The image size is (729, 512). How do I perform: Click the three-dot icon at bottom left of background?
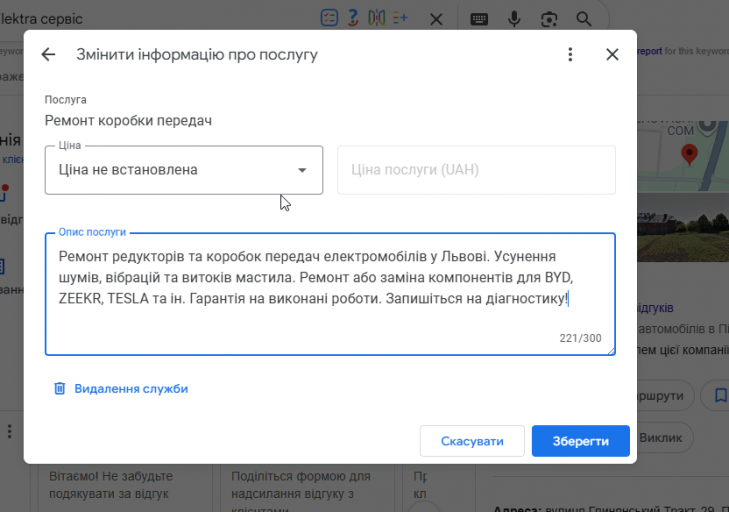(x=9, y=432)
